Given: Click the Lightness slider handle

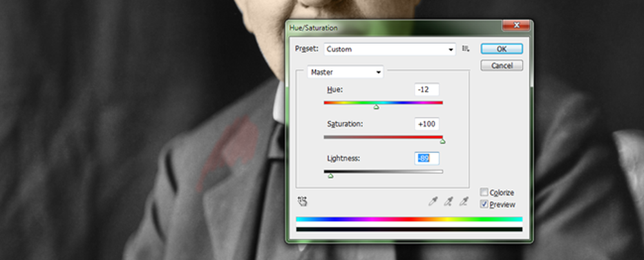Looking at the screenshot, I should [330, 176].
